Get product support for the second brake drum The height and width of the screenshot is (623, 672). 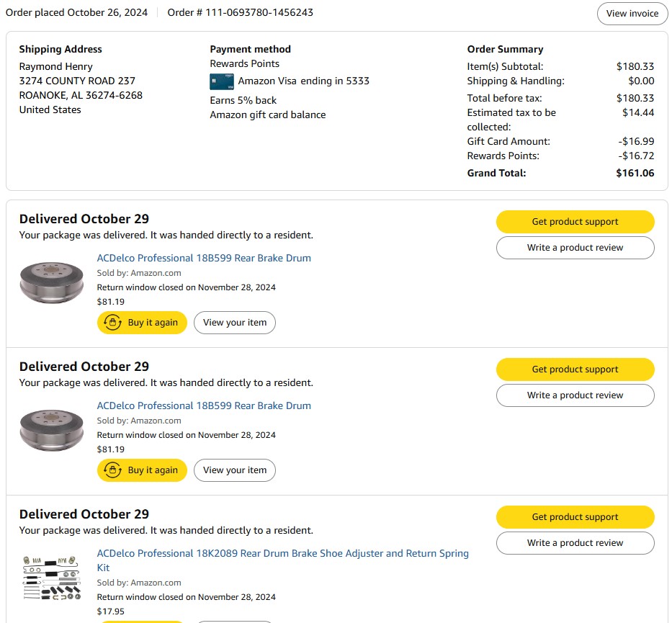pyautogui.click(x=575, y=369)
